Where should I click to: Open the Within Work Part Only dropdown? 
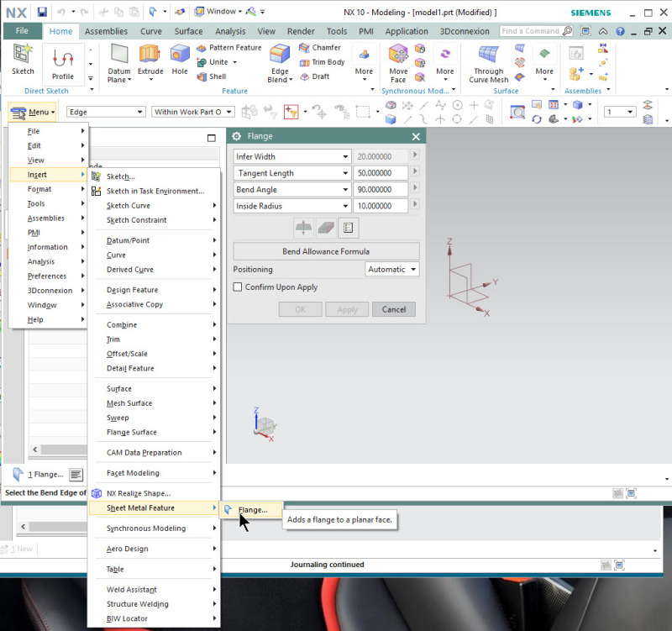coord(193,112)
